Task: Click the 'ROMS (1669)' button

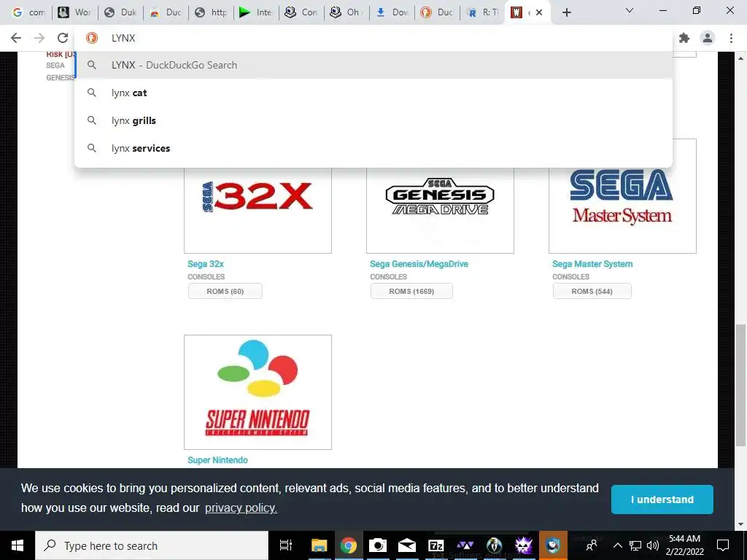Action: pyautogui.click(x=411, y=291)
